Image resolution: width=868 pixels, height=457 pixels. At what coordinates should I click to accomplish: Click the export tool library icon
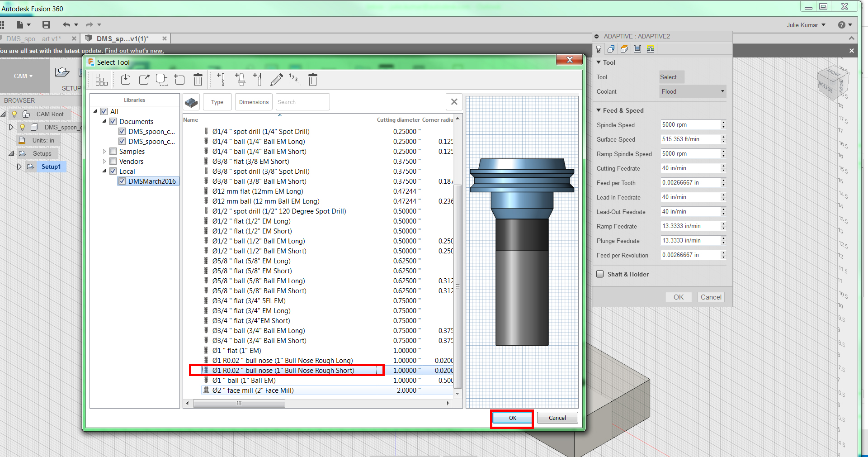(144, 80)
